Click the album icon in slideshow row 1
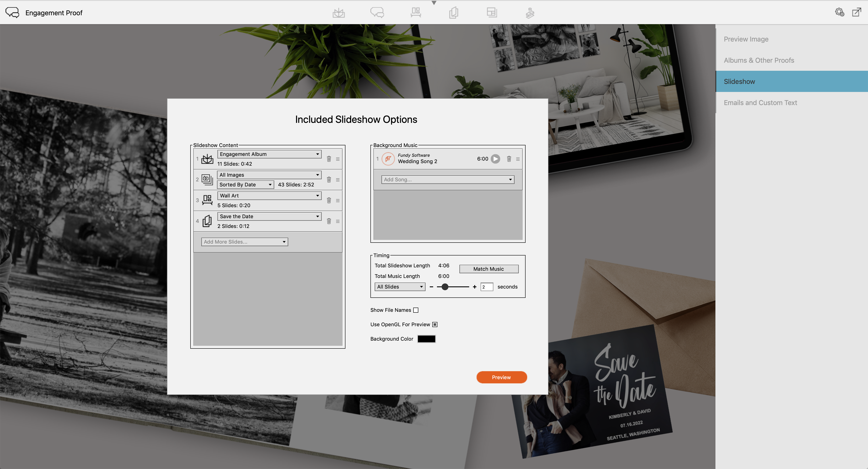 pos(207,159)
